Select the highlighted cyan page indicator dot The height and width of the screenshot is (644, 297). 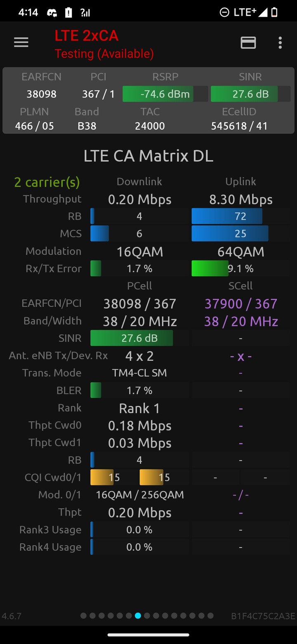(x=138, y=616)
